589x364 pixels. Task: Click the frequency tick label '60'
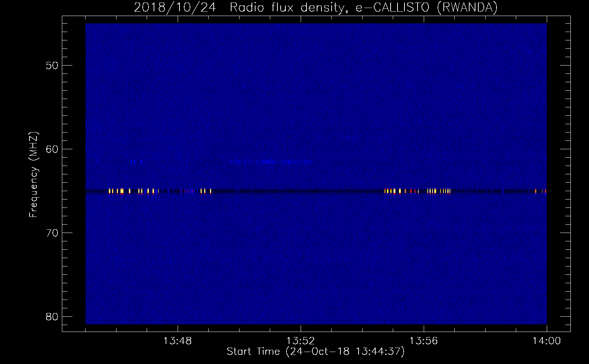coord(52,149)
